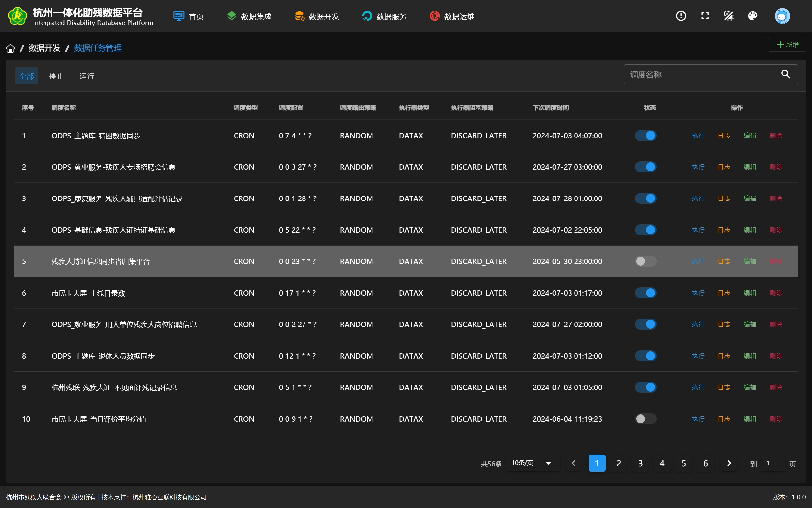Open the 10条/页 page size dropdown
The image size is (812, 508).
(x=533, y=463)
